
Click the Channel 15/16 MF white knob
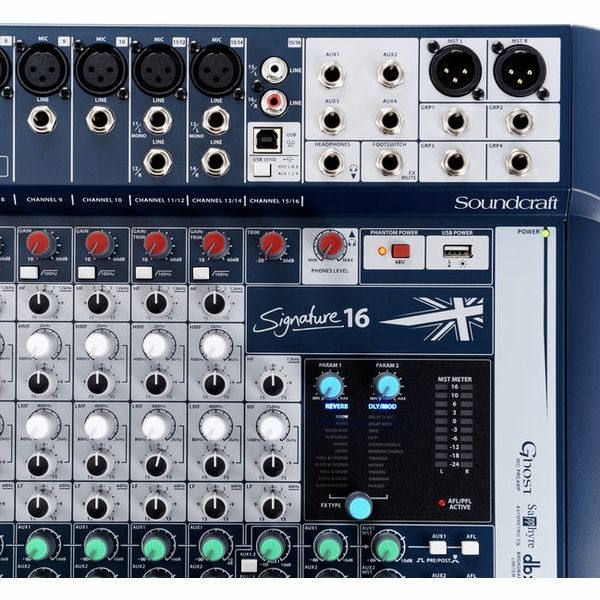[271, 427]
